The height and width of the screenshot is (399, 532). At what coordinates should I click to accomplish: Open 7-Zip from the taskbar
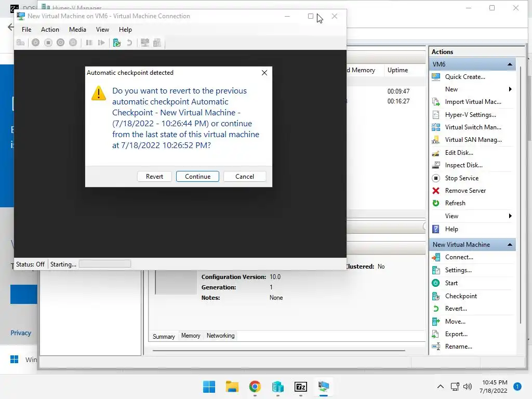point(301,387)
